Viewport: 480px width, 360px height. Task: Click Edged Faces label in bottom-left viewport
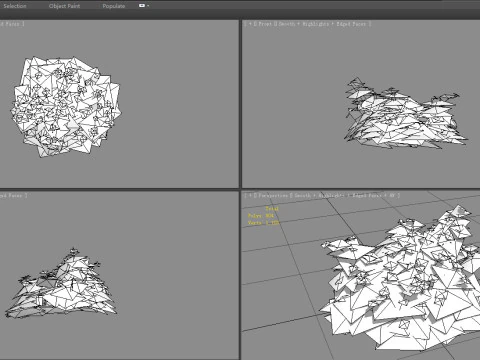[12, 196]
